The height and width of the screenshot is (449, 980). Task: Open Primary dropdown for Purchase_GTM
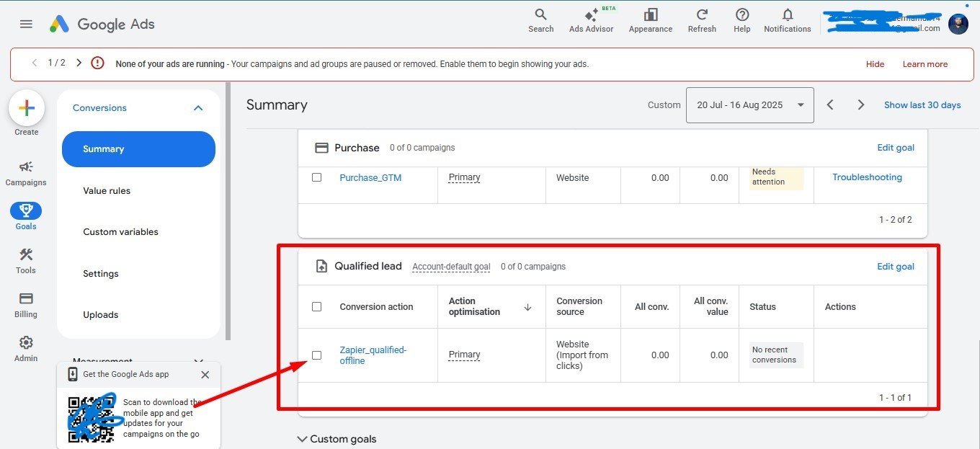coord(464,177)
